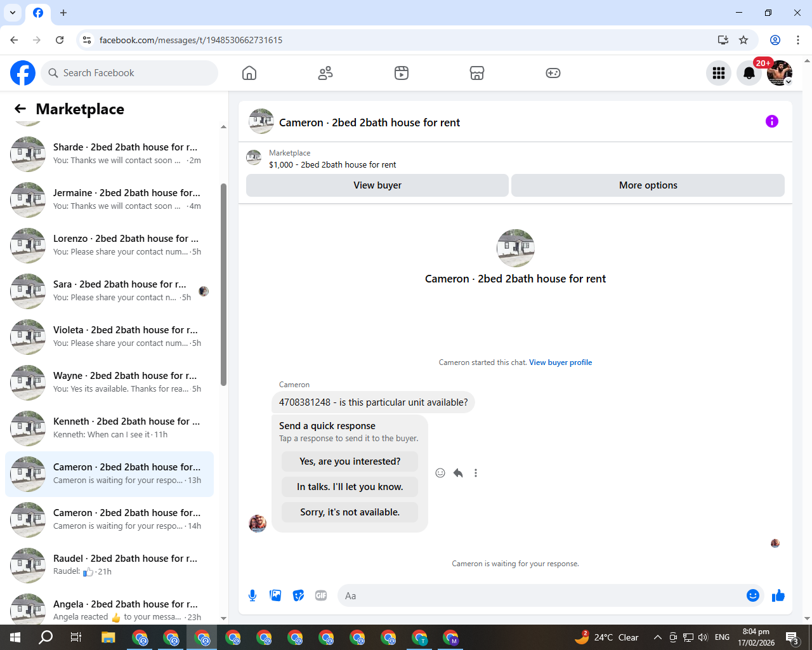Open the notifications bell
Viewport: 812px width, 650px height.
749,73
